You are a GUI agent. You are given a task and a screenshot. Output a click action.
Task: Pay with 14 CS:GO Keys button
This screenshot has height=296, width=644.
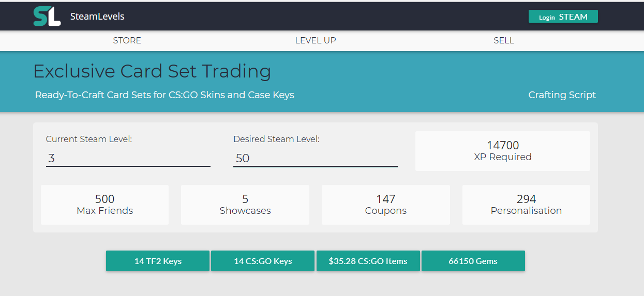tap(263, 261)
